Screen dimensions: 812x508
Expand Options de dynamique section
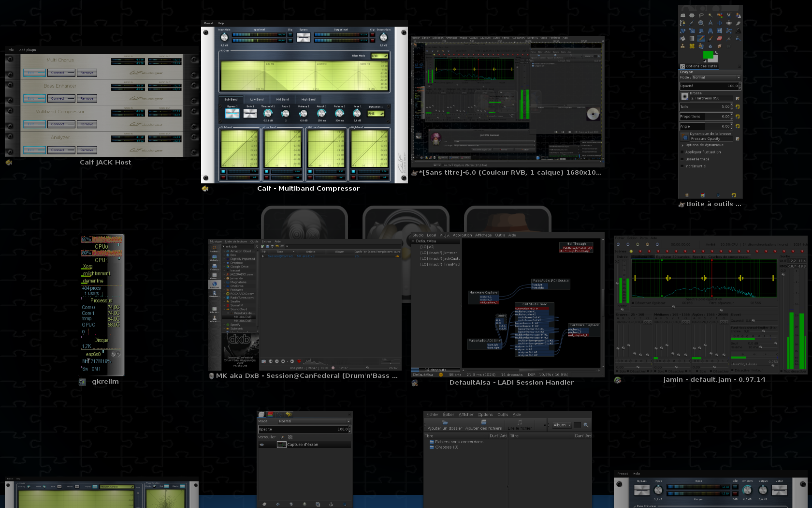682,145
